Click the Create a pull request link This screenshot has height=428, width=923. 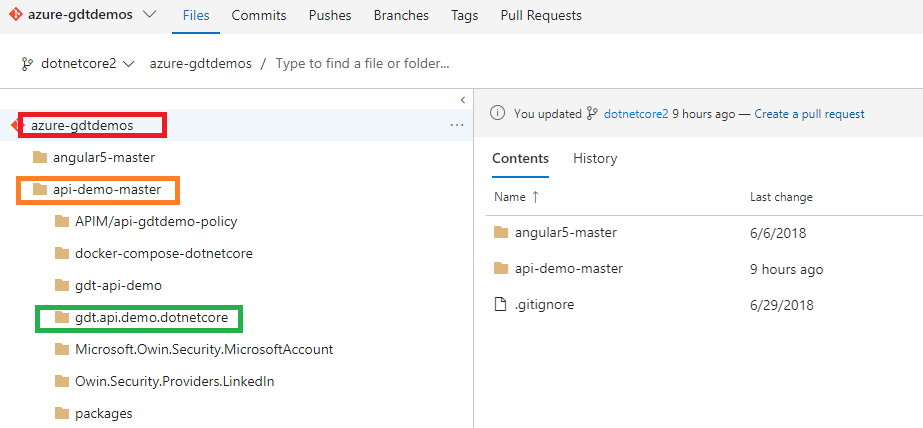[x=809, y=114]
